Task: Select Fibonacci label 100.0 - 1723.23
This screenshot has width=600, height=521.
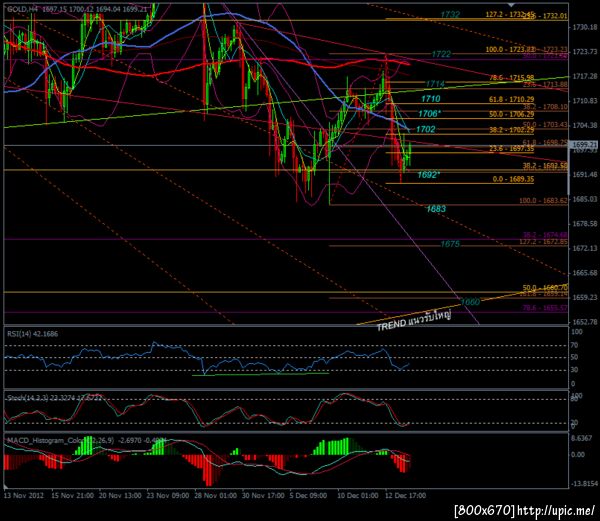Action: pos(510,50)
